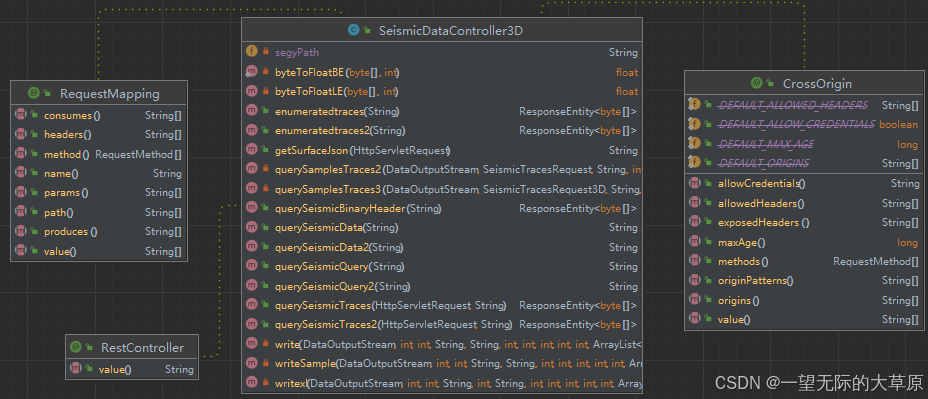Click produces() in RequestMapping
The image size is (928, 399).
click(99, 231)
